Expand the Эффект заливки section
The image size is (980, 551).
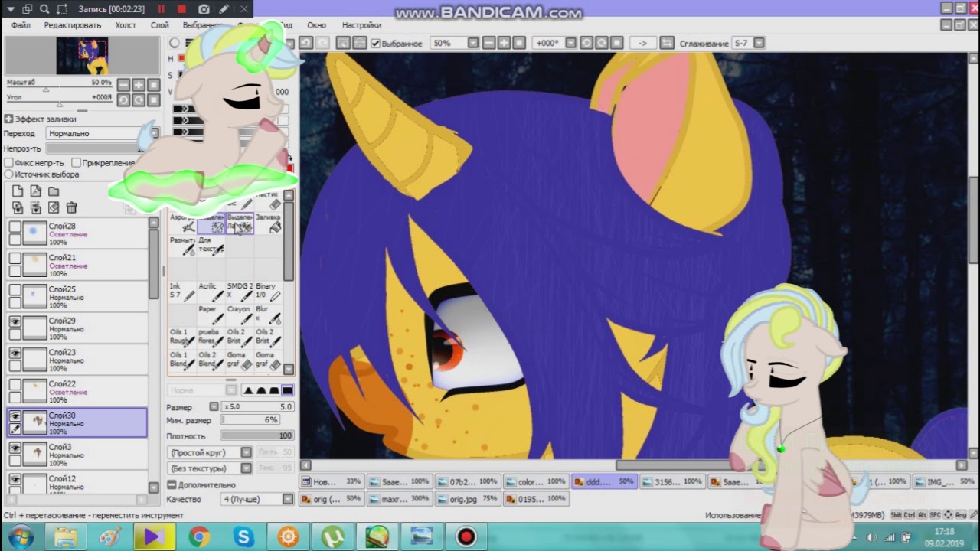pyautogui.click(x=8, y=119)
